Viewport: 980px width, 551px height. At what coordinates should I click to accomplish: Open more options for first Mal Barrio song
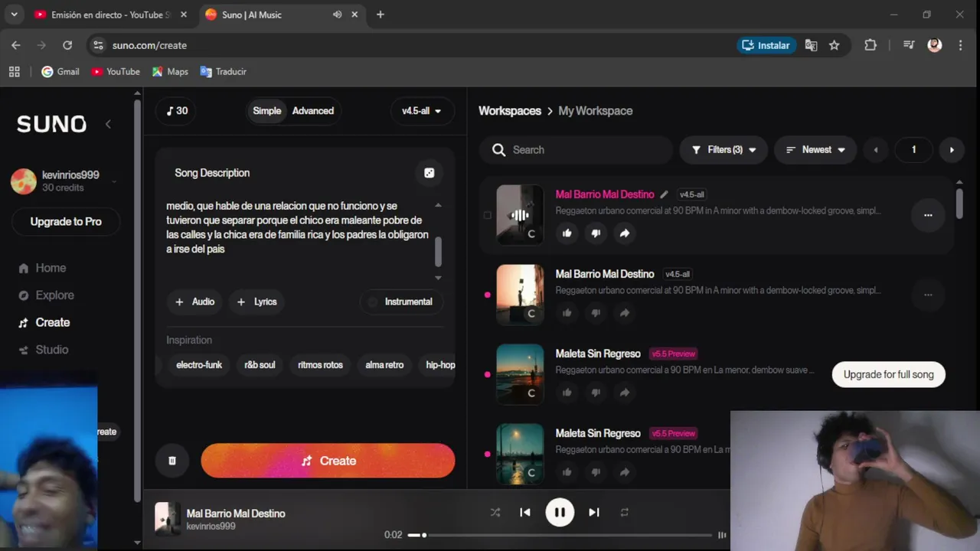(928, 215)
